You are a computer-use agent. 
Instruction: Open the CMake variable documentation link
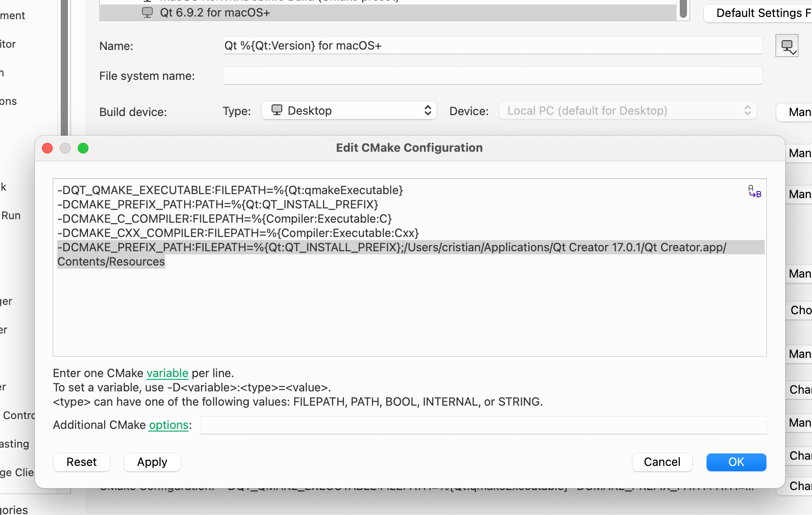pos(167,373)
